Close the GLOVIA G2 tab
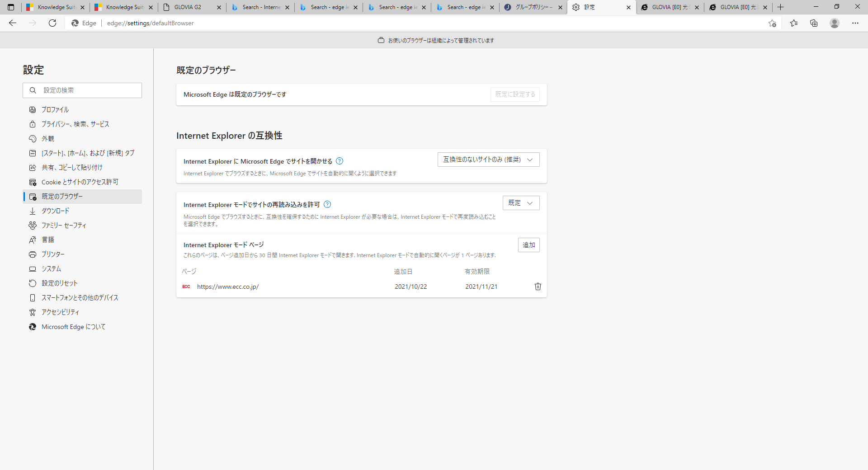The image size is (868, 470). coord(219,7)
